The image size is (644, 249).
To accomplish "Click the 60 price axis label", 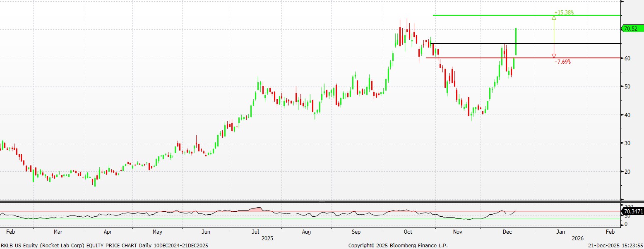I will coord(627,58).
